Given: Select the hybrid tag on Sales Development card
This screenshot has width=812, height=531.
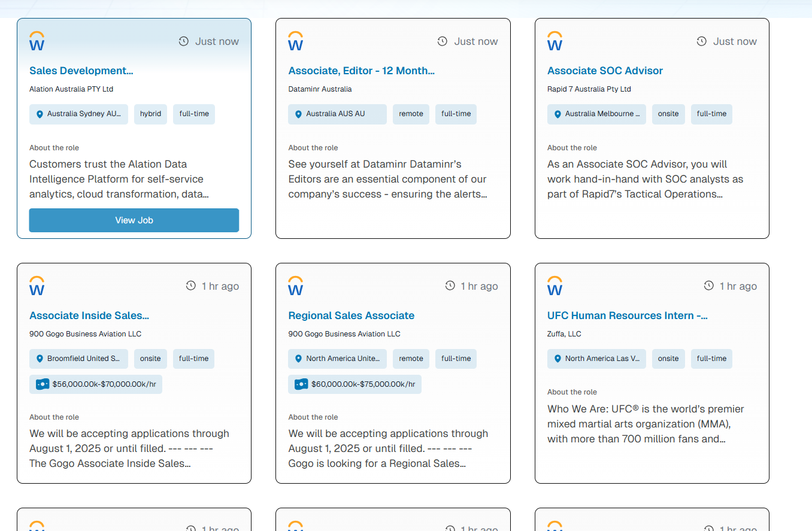Looking at the screenshot, I should (150, 114).
